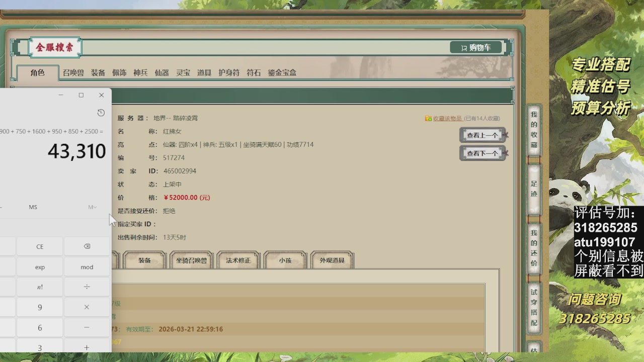Click the divide key on the calculator
Screen dimensions: 644x362
click(87, 287)
